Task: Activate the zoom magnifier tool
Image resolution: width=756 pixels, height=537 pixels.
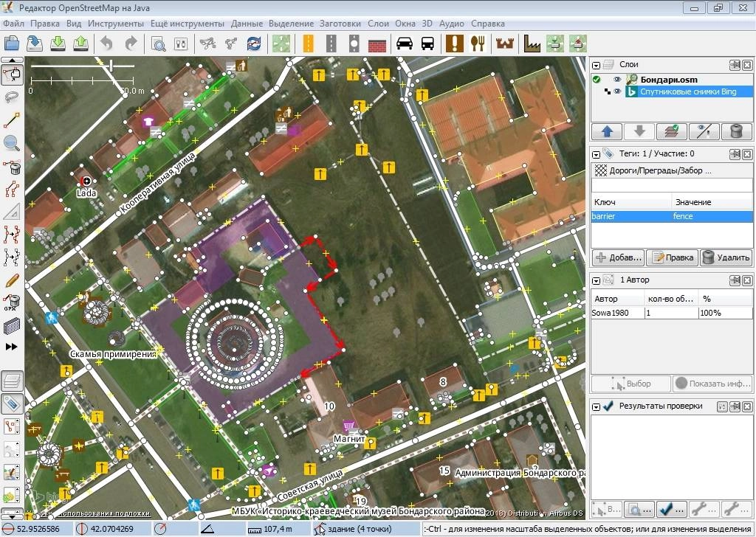Action: pyautogui.click(x=12, y=143)
